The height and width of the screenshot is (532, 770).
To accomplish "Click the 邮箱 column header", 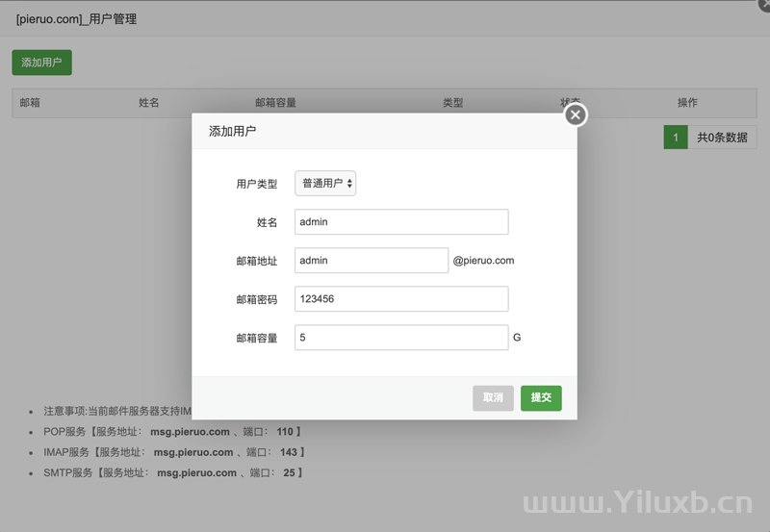I will 30,102.
